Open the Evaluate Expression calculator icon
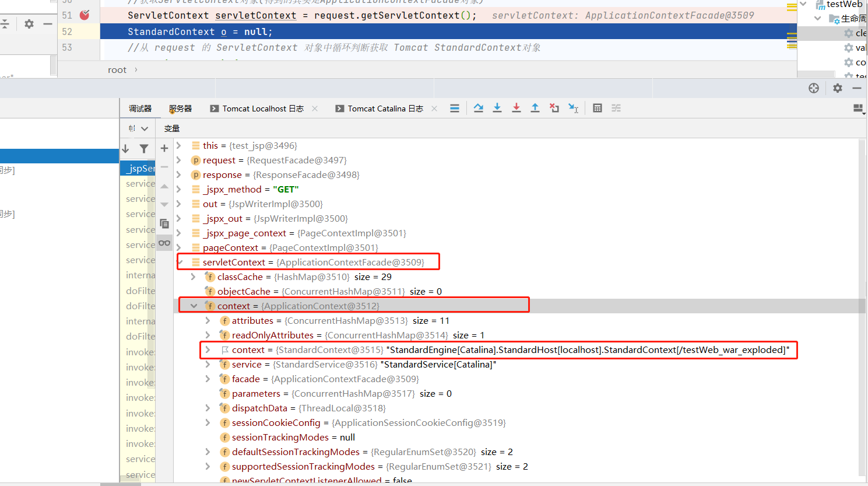The width and height of the screenshot is (868, 486). [x=598, y=108]
